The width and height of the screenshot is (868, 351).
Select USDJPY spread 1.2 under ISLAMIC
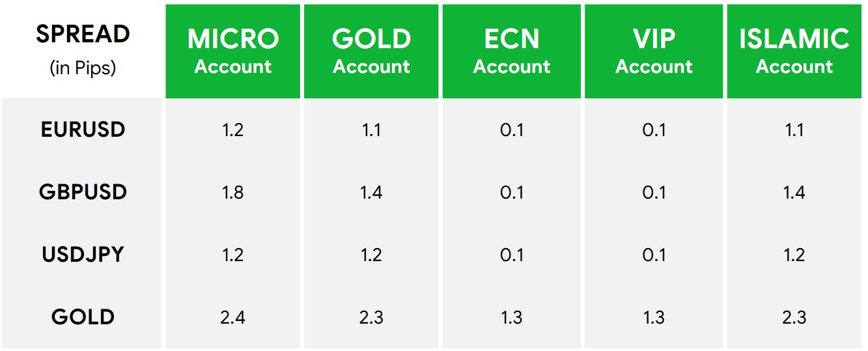pyautogui.click(x=794, y=255)
